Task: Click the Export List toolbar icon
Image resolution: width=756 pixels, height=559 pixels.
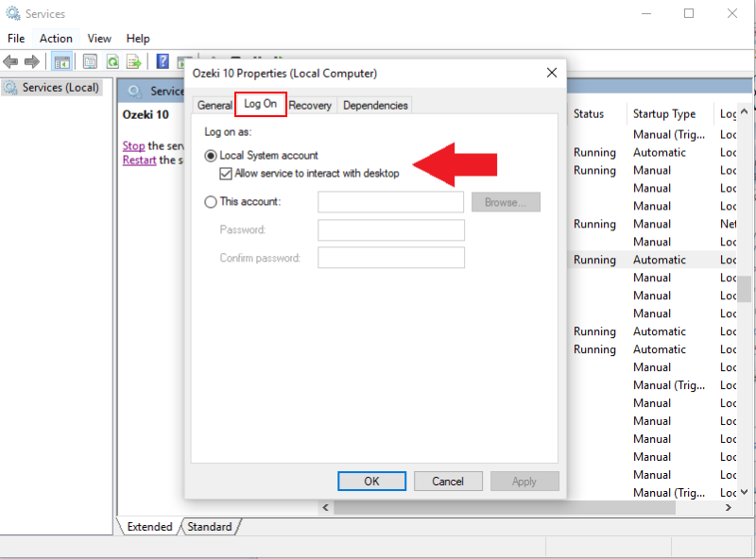Action: [x=134, y=61]
